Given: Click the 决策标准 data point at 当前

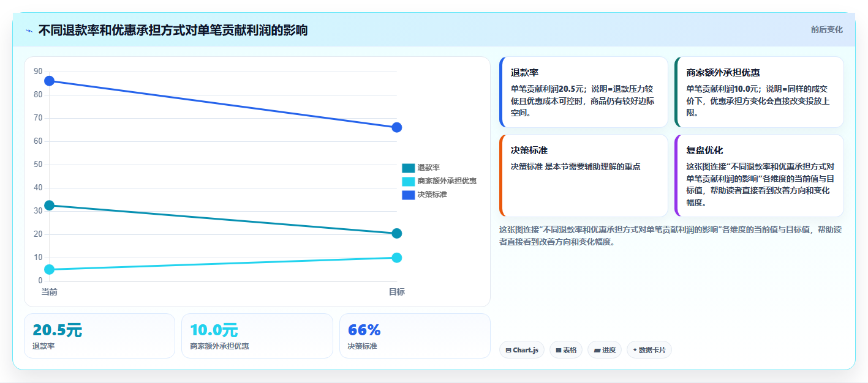Looking at the screenshot, I should [50, 81].
